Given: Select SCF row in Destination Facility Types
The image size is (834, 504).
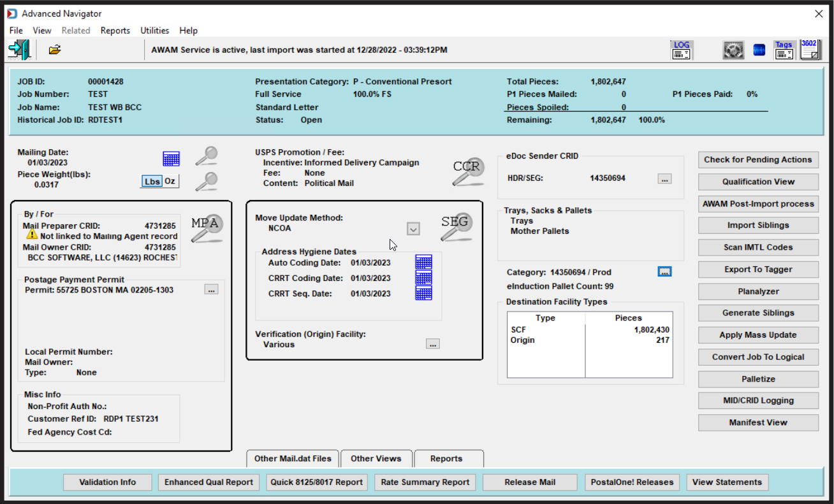Looking at the screenshot, I should click(x=590, y=330).
